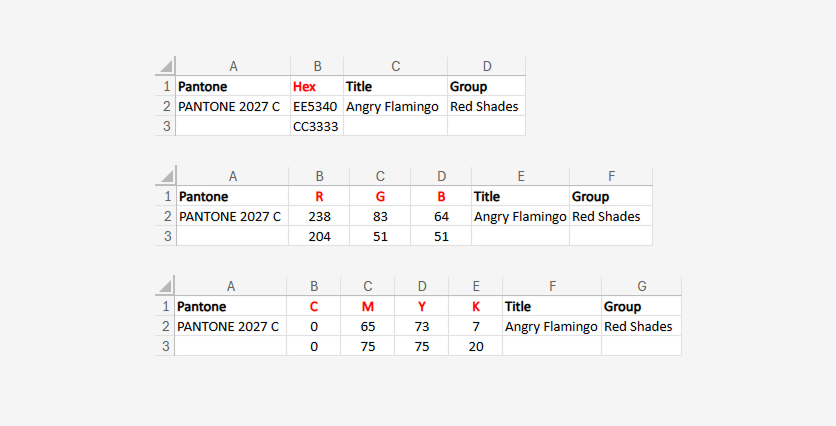Click the red K header cell
This screenshot has height=426, width=836.
click(x=476, y=306)
